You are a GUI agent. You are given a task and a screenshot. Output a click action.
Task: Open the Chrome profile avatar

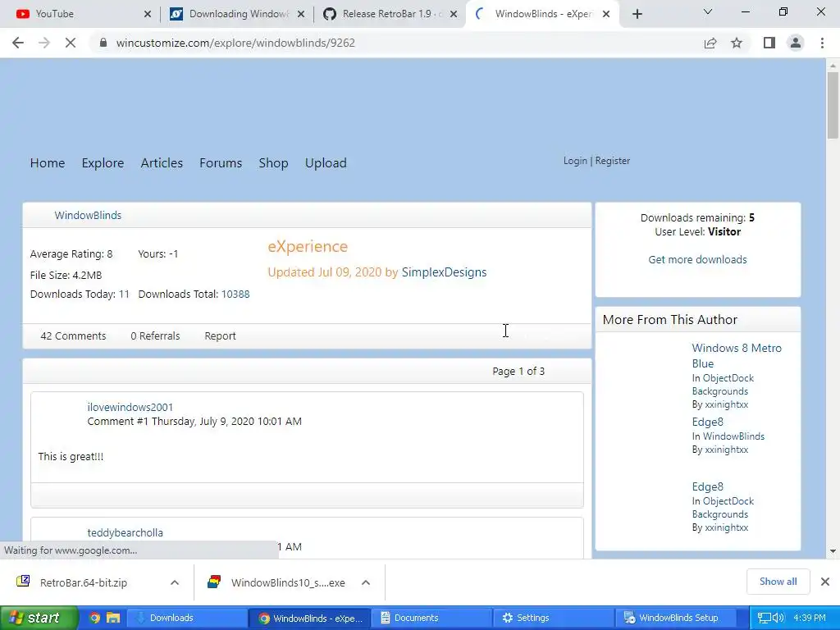[x=796, y=43]
